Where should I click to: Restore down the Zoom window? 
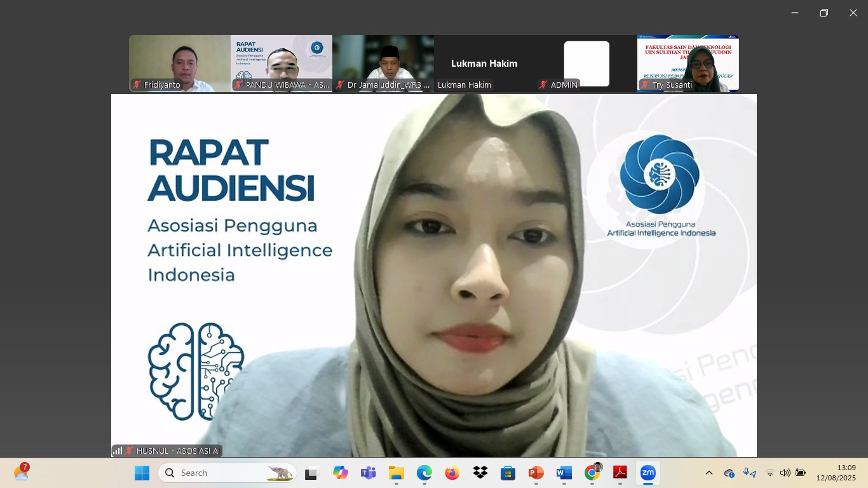pyautogui.click(x=824, y=13)
